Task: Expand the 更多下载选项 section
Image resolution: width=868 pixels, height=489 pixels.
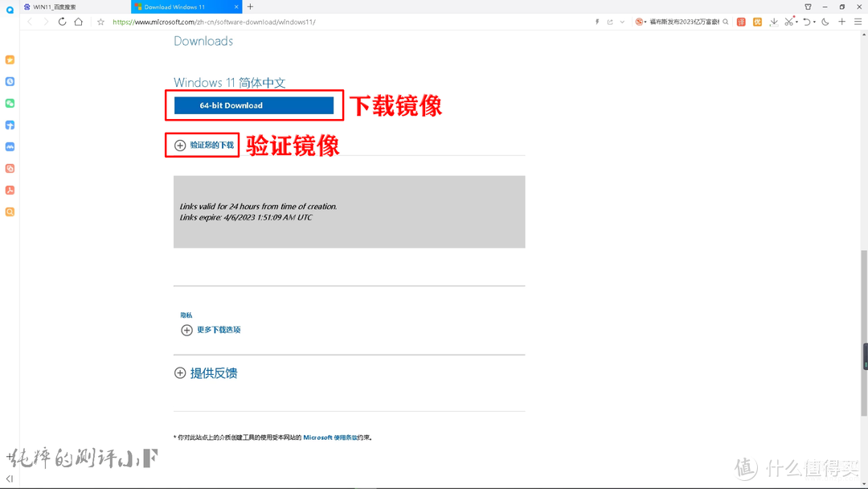Action: click(x=211, y=330)
